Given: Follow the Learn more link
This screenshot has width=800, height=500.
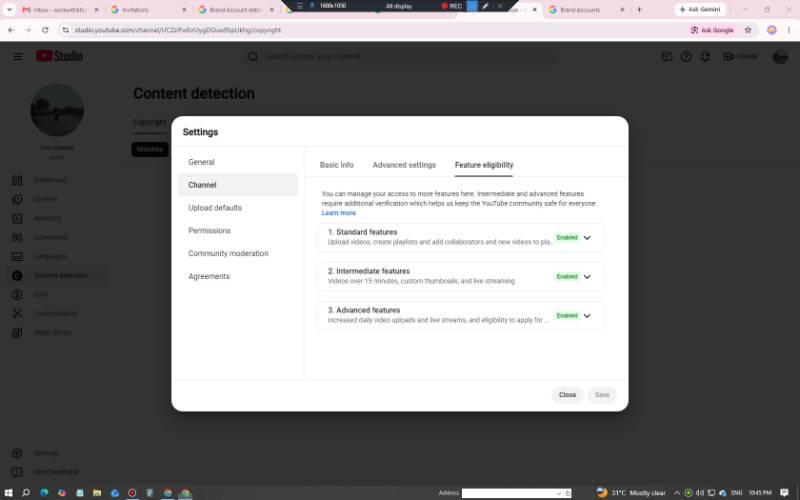Looking at the screenshot, I should (338, 213).
